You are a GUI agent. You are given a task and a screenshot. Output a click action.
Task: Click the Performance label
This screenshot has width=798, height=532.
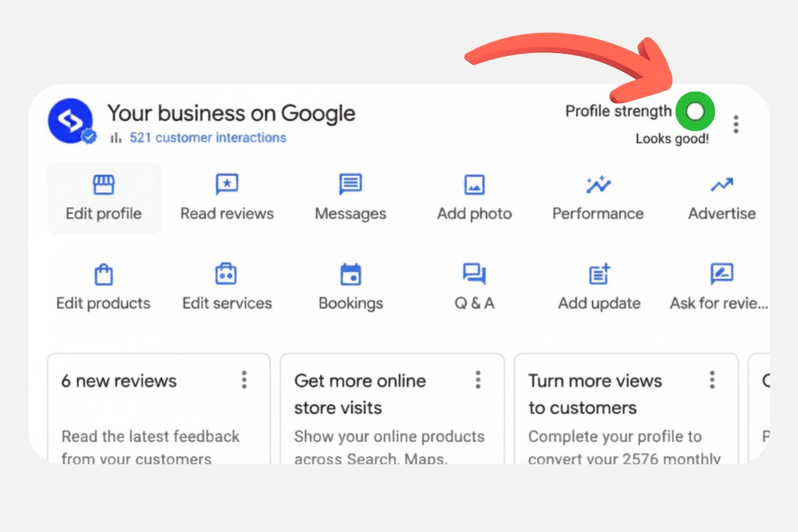[x=598, y=213]
